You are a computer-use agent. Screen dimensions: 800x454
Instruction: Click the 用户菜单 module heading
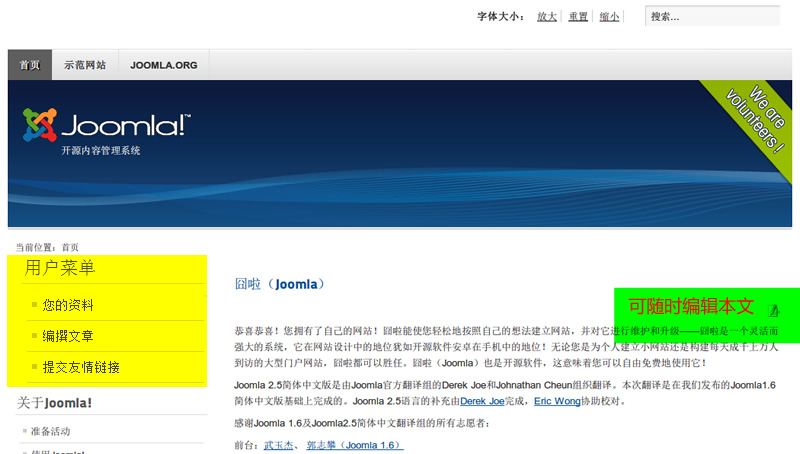tap(60, 268)
